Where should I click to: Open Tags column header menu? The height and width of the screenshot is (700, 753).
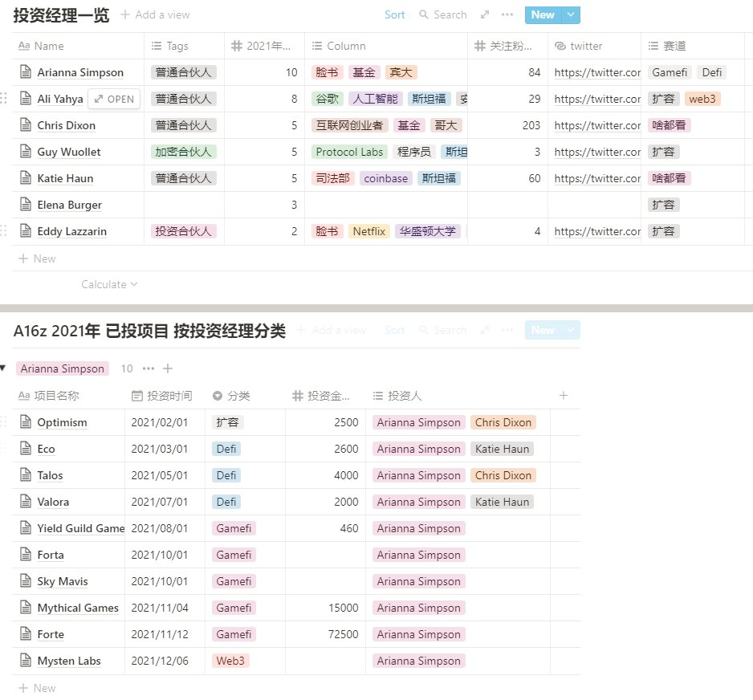coord(185,46)
